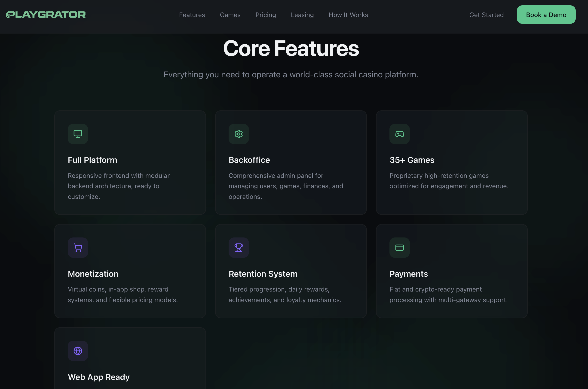The width and height of the screenshot is (588, 389).
Task: Open How It Works nav link
Action: point(348,15)
